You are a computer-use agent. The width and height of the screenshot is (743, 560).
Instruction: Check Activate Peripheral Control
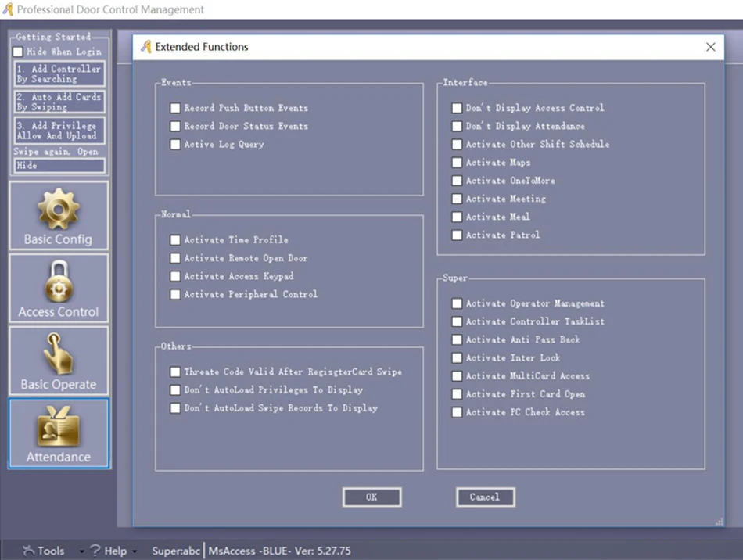point(175,294)
